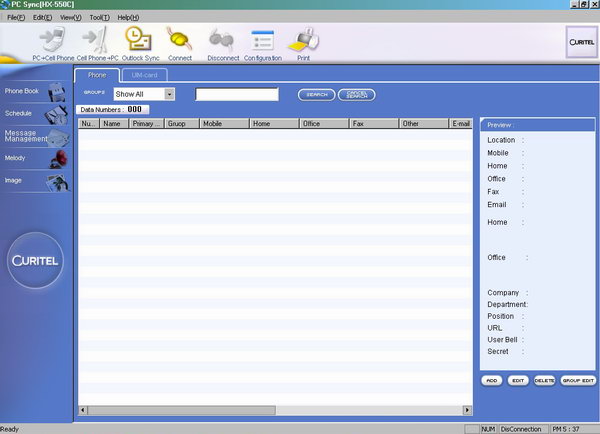Viewport: 600px width, 434px height.
Task: Switch to the UIM-card tab
Action: 145,75
